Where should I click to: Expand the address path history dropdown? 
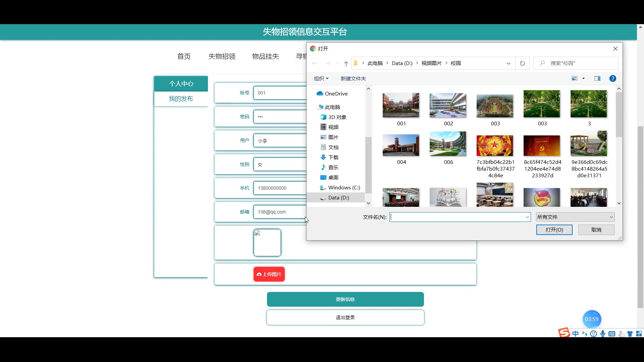pos(508,63)
